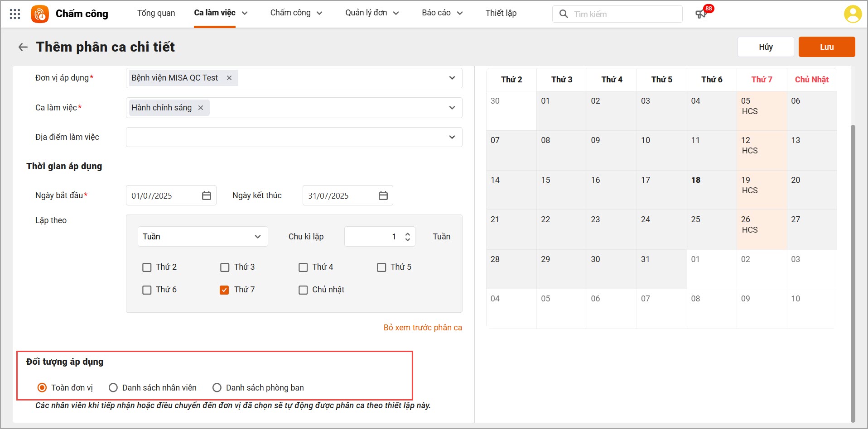This screenshot has width=868, height=429.
Task: Open the end date calendar picker
Action: tap(383, 195)
